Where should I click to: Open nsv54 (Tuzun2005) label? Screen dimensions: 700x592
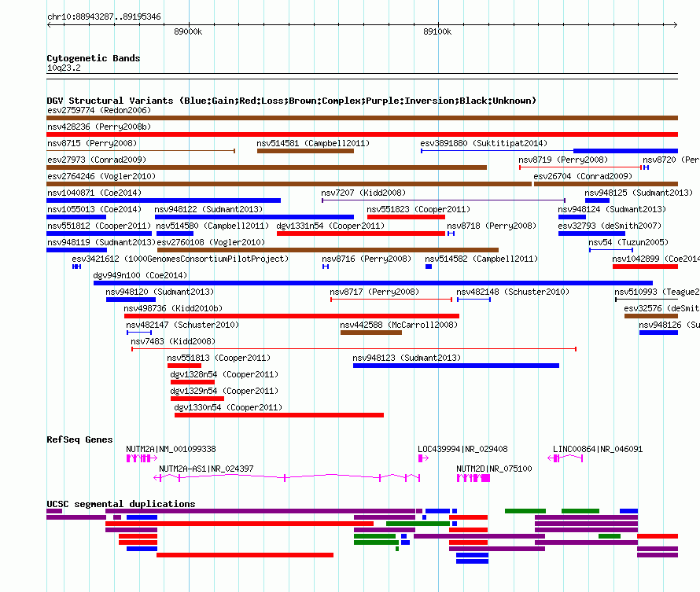tap(628, 242)
